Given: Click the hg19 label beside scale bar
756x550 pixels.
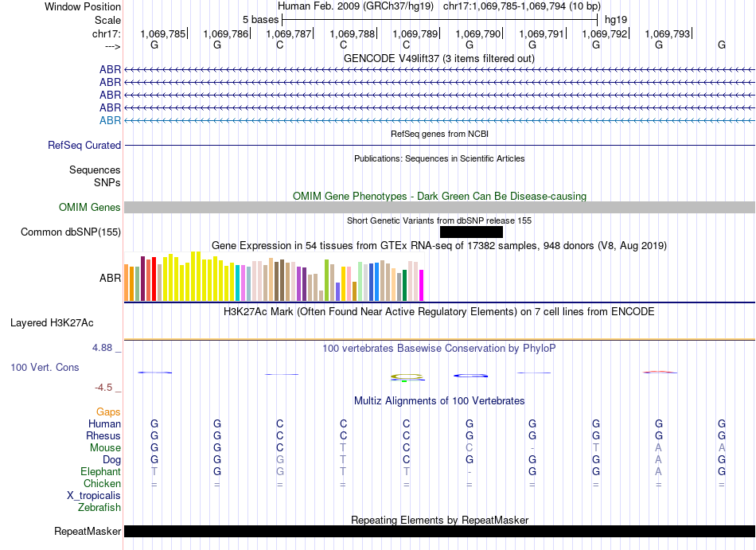Looking at the screenshot, I should pyautogui.click(x=616, y=20).
